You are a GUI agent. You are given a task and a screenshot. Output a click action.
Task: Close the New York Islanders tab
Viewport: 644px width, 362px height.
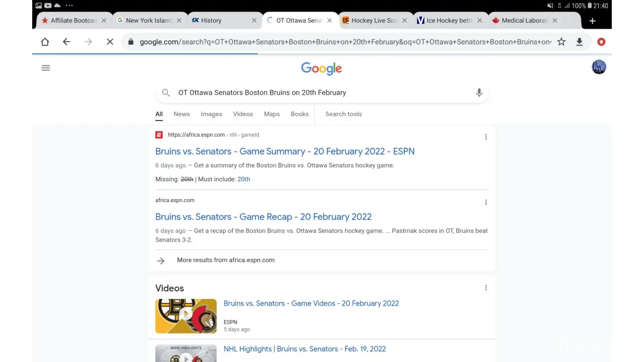179,21
